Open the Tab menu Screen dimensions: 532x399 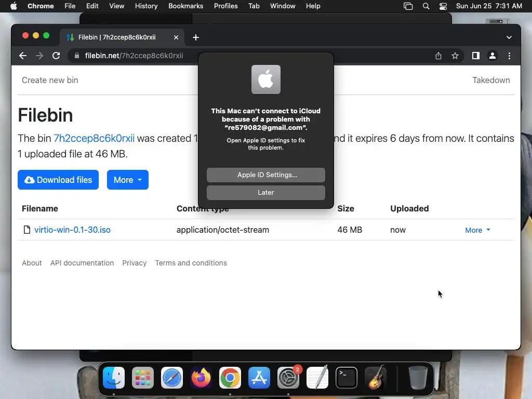(254, 6)
